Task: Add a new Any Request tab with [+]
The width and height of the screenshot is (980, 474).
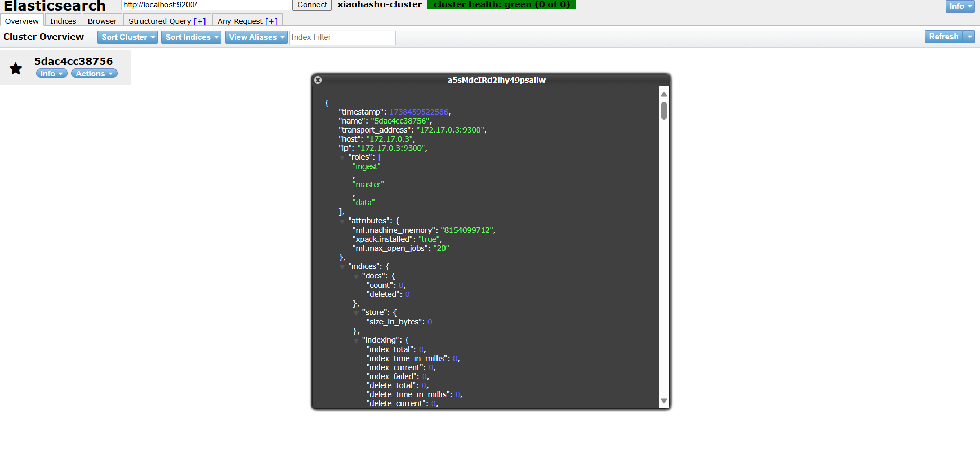Action: point(271,21)
